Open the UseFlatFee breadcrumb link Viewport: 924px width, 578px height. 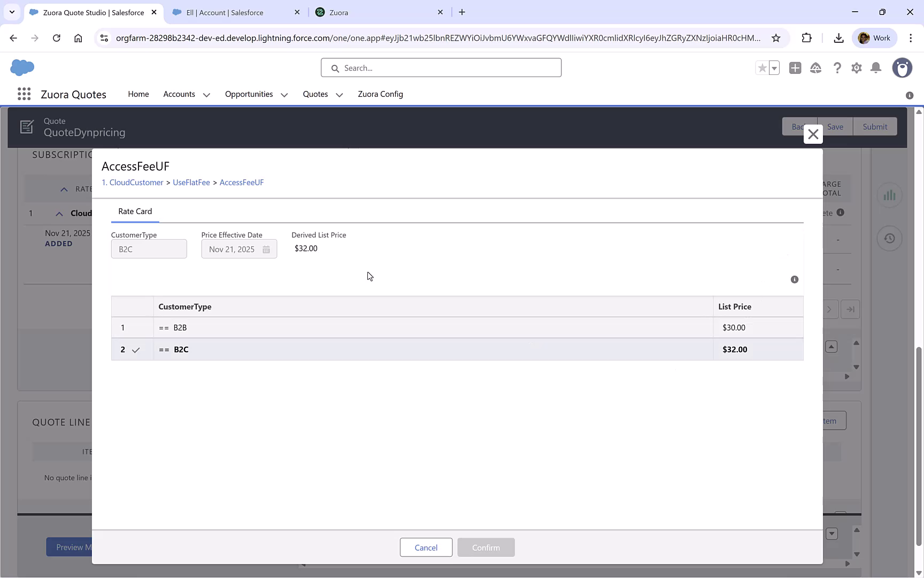[x=191, y=182]
